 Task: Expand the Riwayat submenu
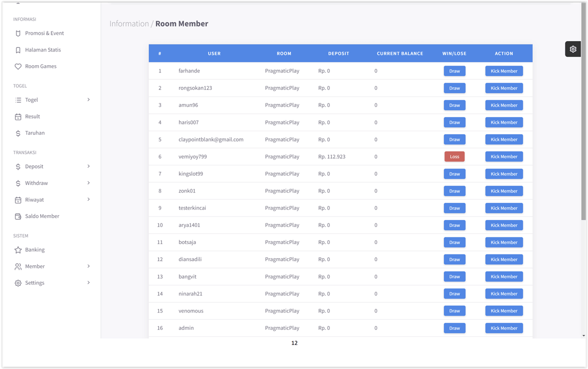pyautogui.click(x=89, y=199)
